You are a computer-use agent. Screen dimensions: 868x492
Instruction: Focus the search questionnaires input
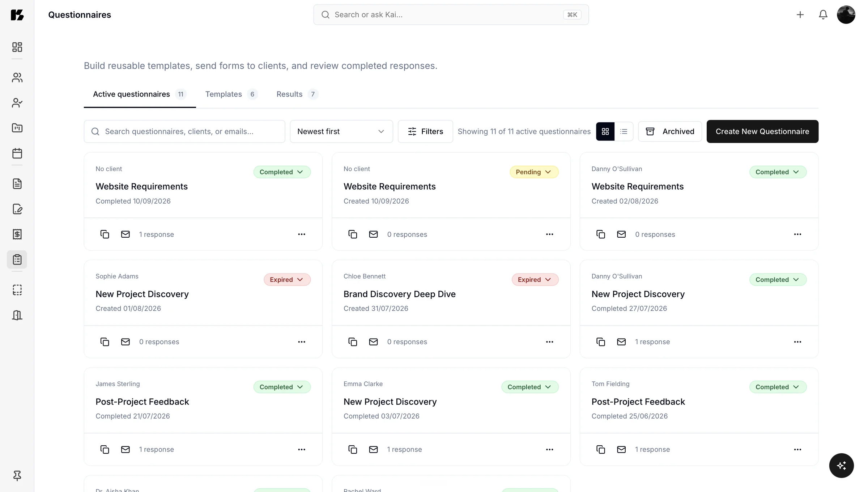(x=184, y=131)
